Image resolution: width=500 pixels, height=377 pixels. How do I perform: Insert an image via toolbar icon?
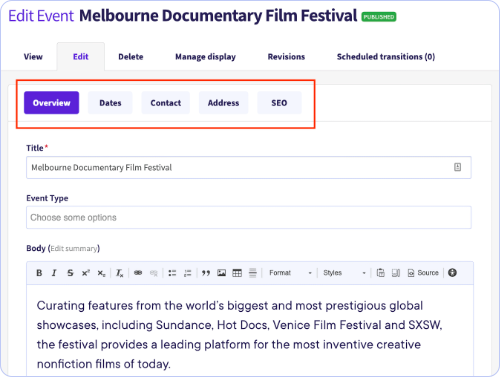pos(221,273)
